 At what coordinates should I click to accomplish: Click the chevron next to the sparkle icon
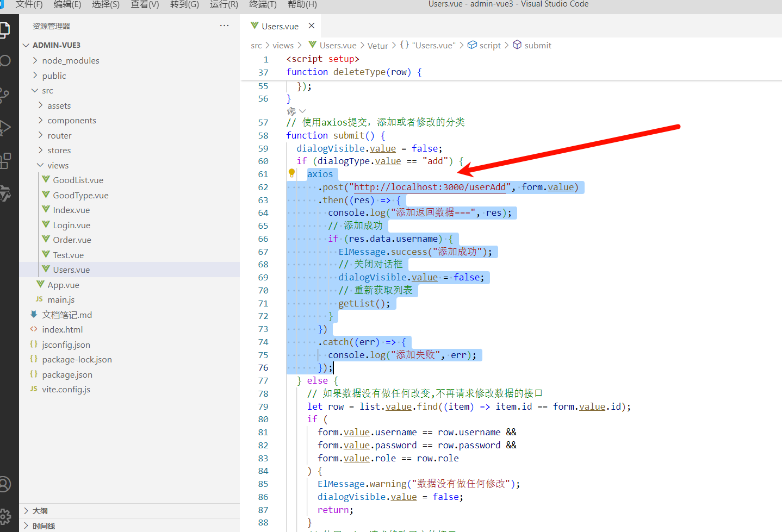pos(302,111)
